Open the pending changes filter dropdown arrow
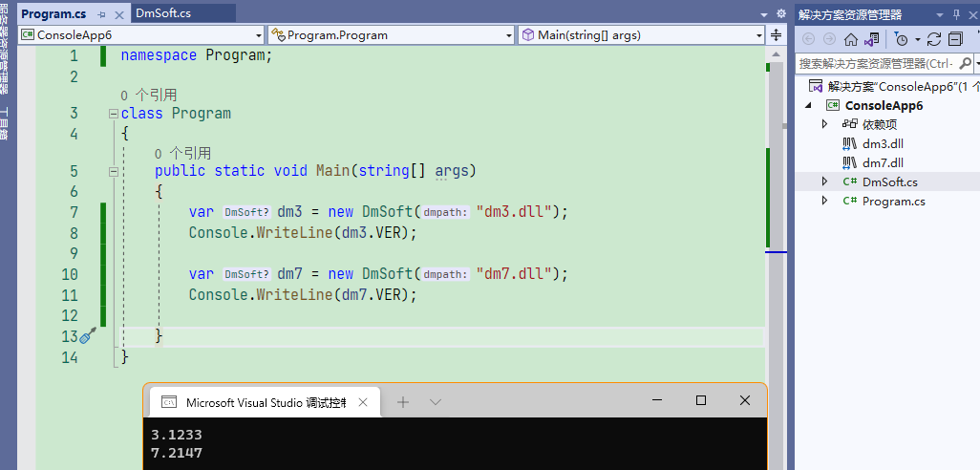 coord(918,39)
